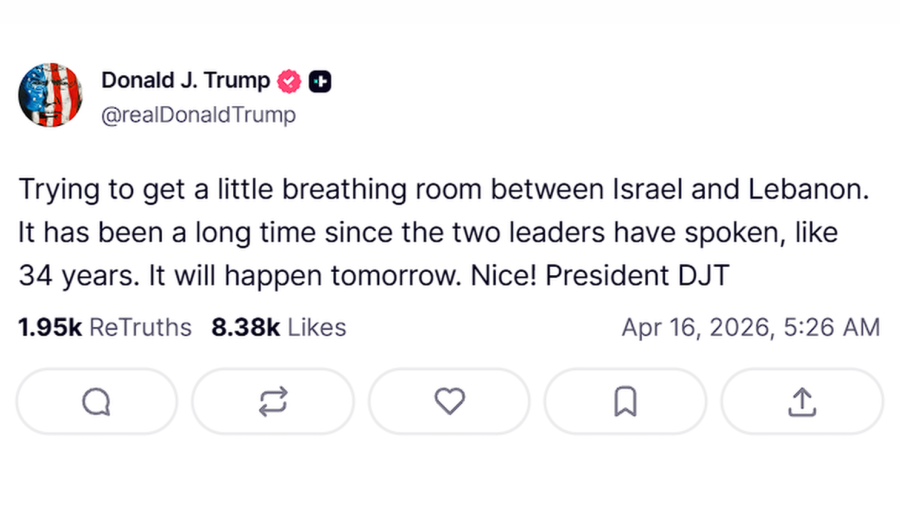The width and height of the screenshot is (900, 510).
Task: ReTruth this post using the arrows icon
Action: [x=273, y=401]
